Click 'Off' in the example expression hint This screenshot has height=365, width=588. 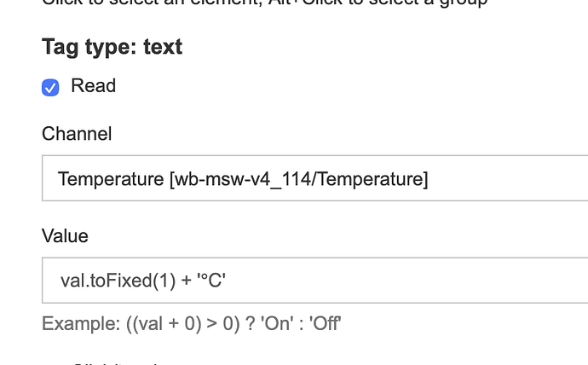coord(326,323)
